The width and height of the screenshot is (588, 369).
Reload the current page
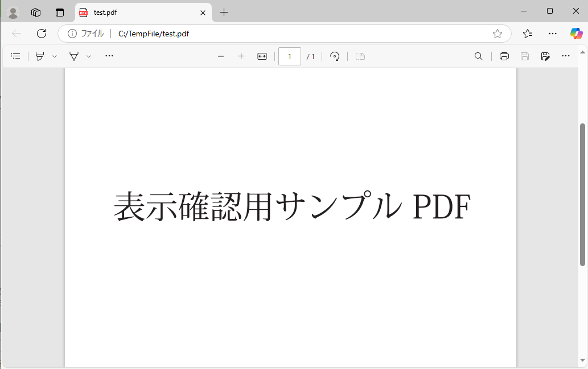[x=41, y=33]
